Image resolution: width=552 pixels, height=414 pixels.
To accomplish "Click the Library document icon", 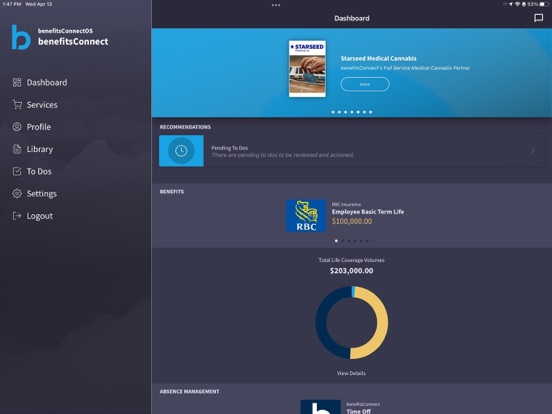I will 17,149.
